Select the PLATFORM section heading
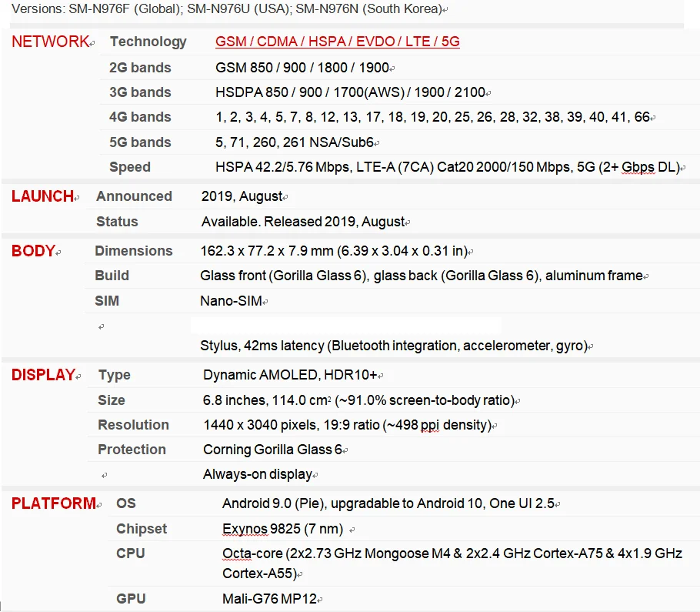700x612 pixels. click(54, 503)
